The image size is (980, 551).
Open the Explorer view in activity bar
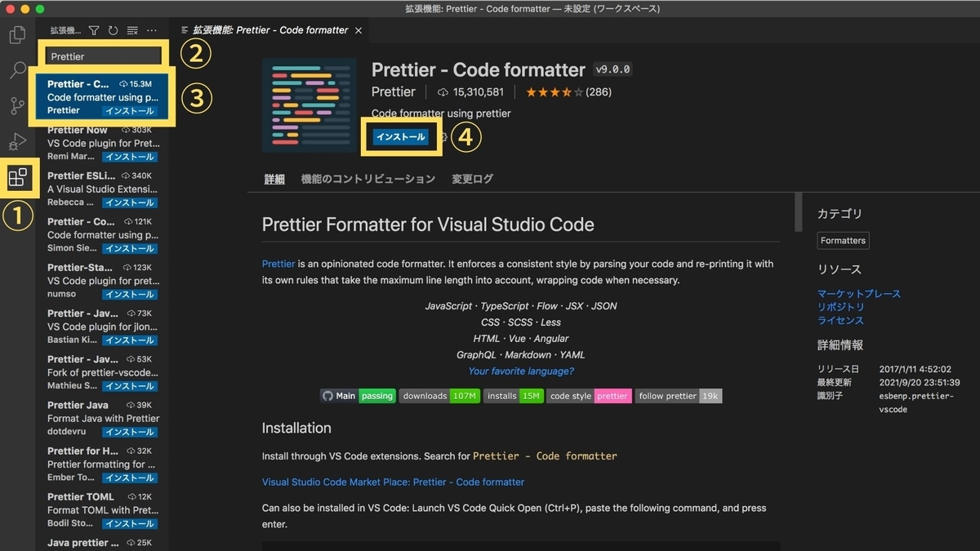(17, 36)
